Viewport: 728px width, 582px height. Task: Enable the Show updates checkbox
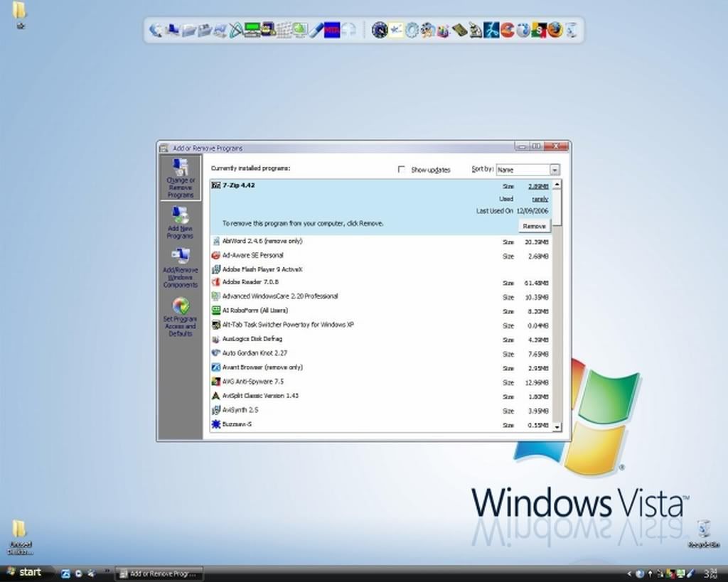(x=402, y=170)
